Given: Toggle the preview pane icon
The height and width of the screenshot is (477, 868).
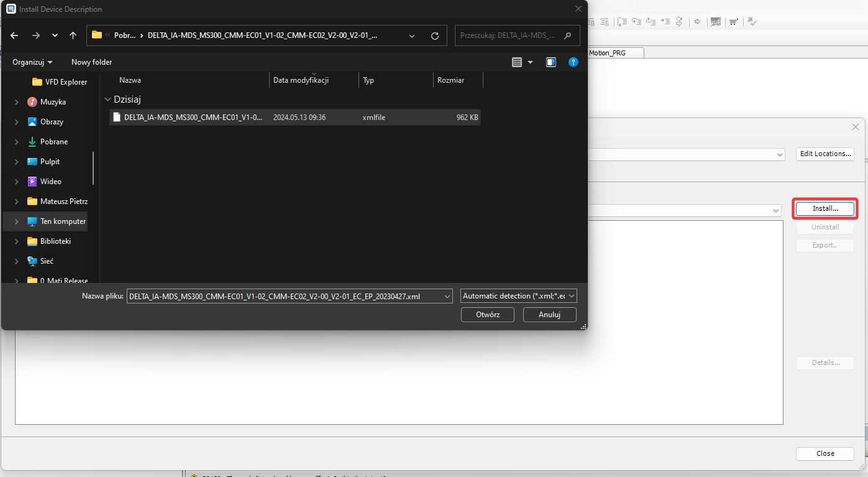Looking at the screenshot, I should (550, 62).
